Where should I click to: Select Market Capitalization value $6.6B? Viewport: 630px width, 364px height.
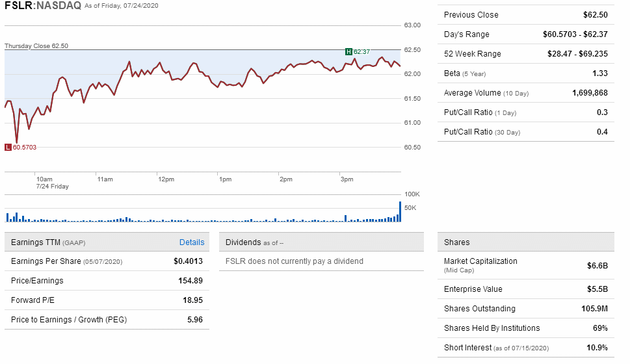pos(597,266)
